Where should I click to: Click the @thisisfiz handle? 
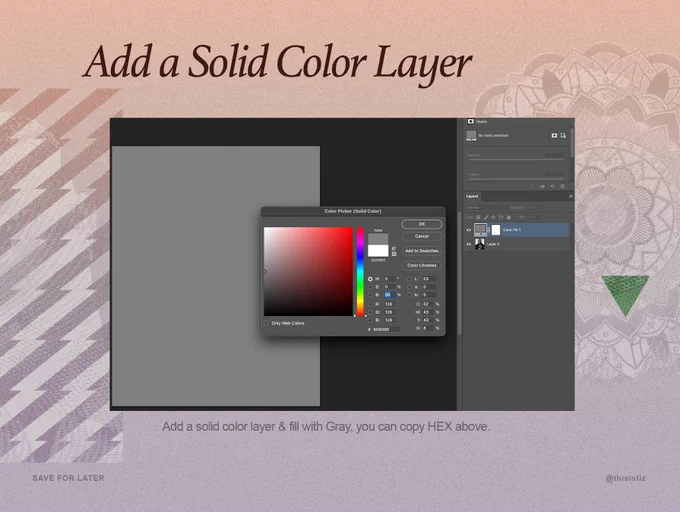[x=625, y=478]
